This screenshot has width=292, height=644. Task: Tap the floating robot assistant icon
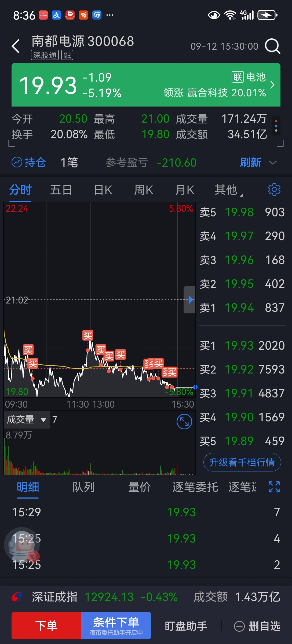(x=22, y=545)
